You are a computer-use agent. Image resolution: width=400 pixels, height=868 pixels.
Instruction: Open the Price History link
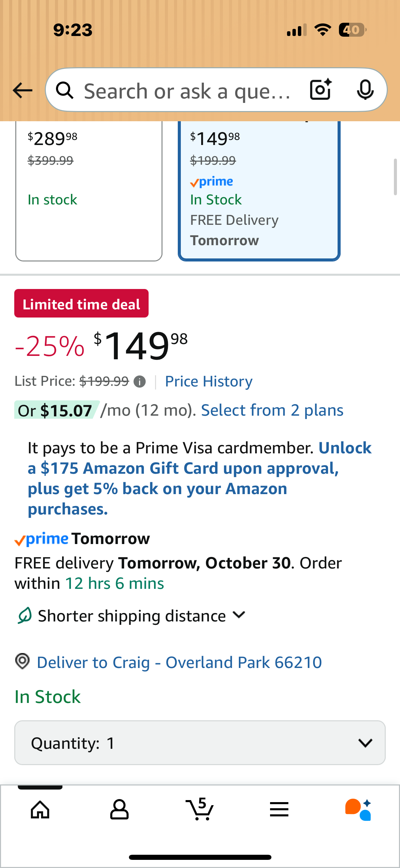[209, 381]
